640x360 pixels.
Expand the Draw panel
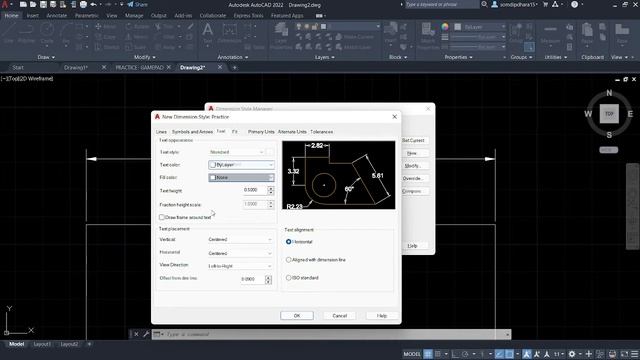coord(46,57)
